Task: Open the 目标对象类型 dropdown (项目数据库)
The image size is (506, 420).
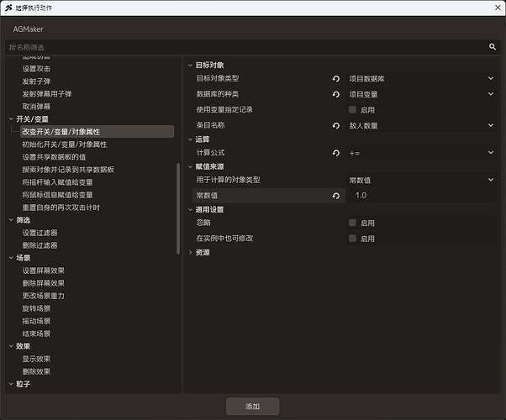Action: click(421, 79)
